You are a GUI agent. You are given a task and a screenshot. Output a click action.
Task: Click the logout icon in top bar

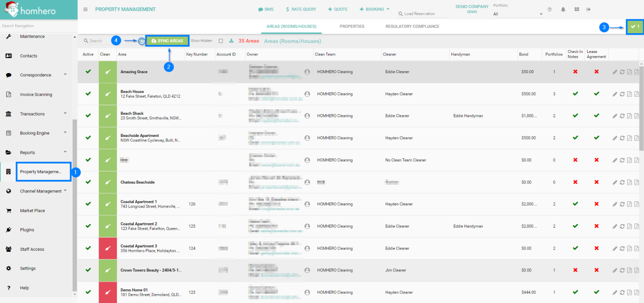pyautogui.click(x=588, y=9)
